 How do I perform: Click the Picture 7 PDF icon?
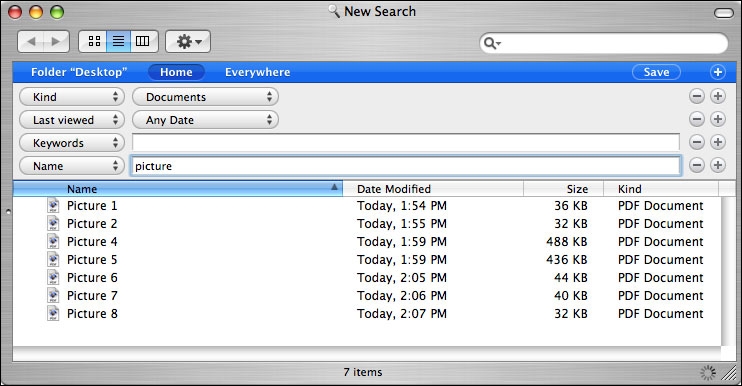[53, 296]
